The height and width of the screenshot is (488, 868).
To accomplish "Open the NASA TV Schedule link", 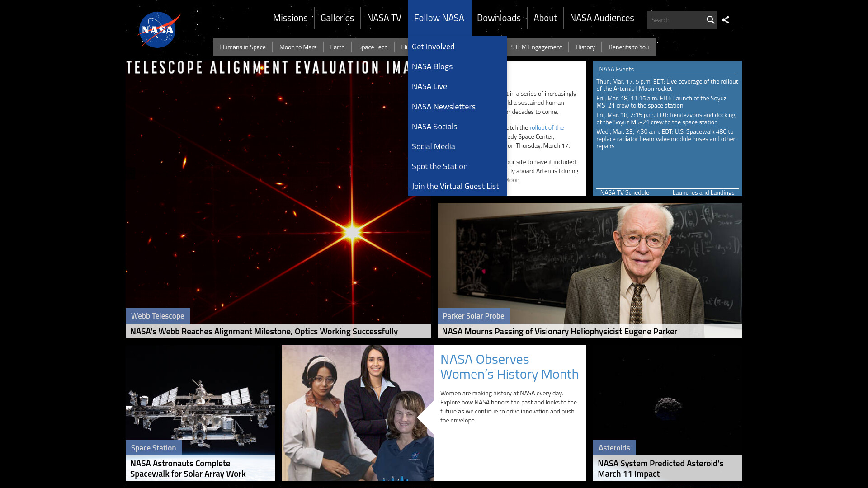I will (x=624, y=192).
